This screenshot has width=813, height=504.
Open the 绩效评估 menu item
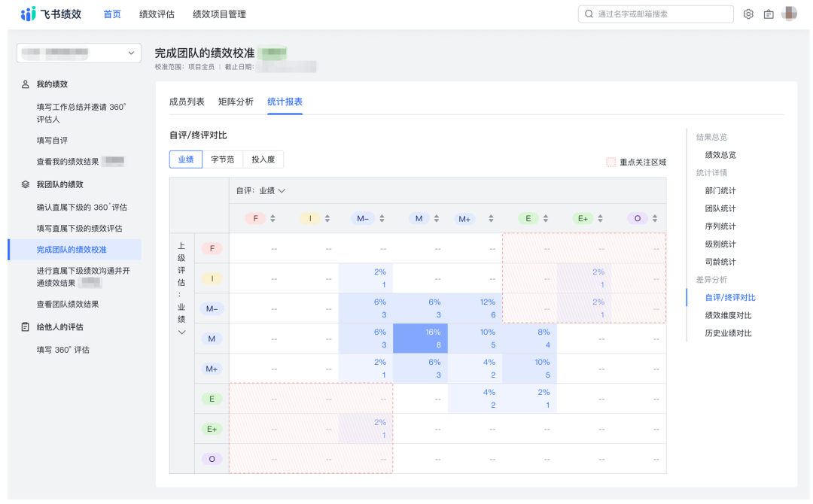coord(156,14)
